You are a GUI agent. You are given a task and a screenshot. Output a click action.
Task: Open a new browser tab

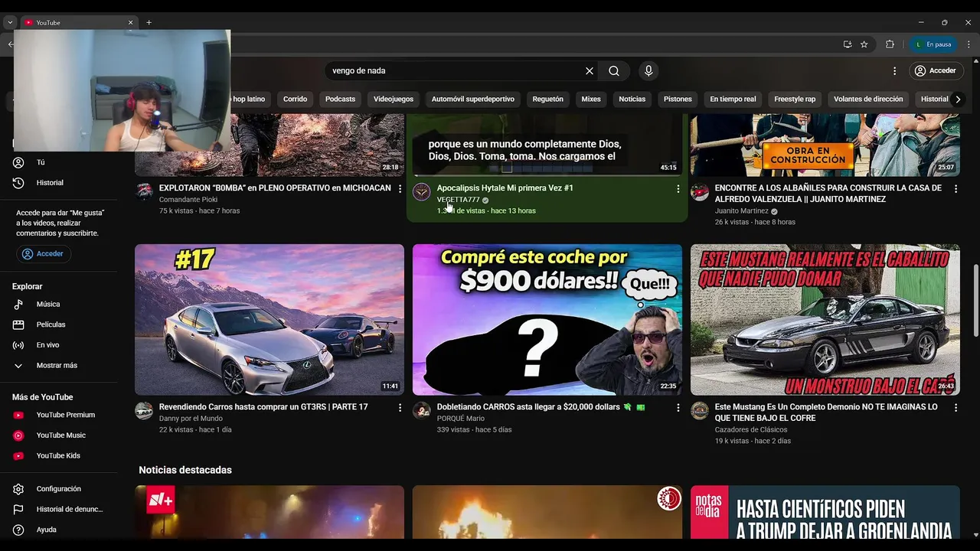point(149,23)
